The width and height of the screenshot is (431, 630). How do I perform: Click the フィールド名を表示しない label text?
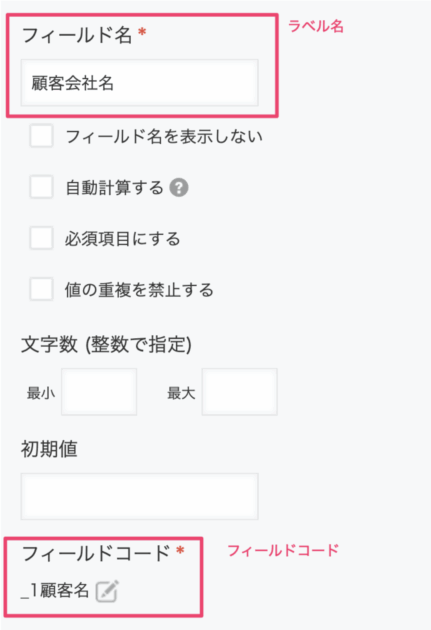coord(164,137)
